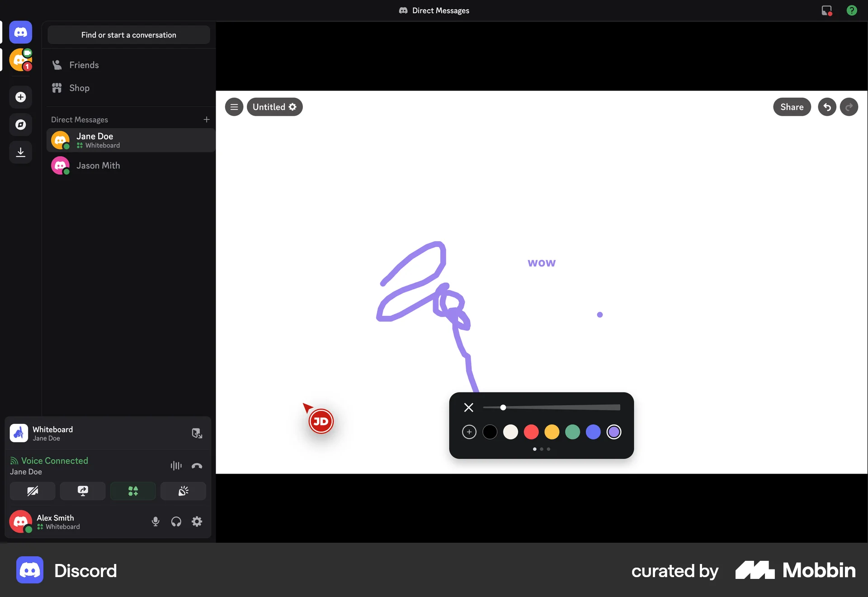This screenshot has height=597, width=868.
Task: Create a new direct message with plus
Action: click(207, 119)
